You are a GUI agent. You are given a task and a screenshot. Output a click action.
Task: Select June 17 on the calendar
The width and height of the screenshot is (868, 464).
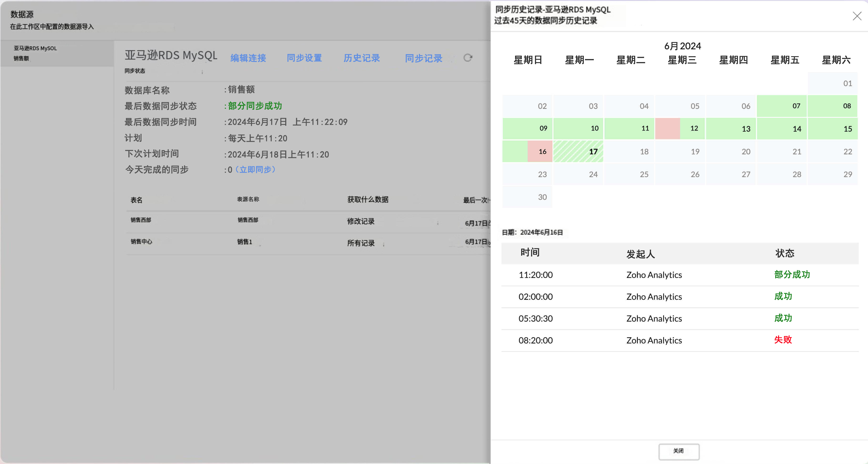[578, 151]
